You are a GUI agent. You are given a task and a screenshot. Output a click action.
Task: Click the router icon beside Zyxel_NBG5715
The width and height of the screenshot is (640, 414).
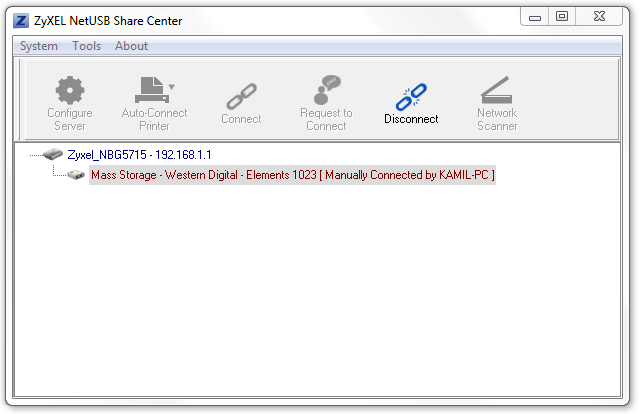53,154
